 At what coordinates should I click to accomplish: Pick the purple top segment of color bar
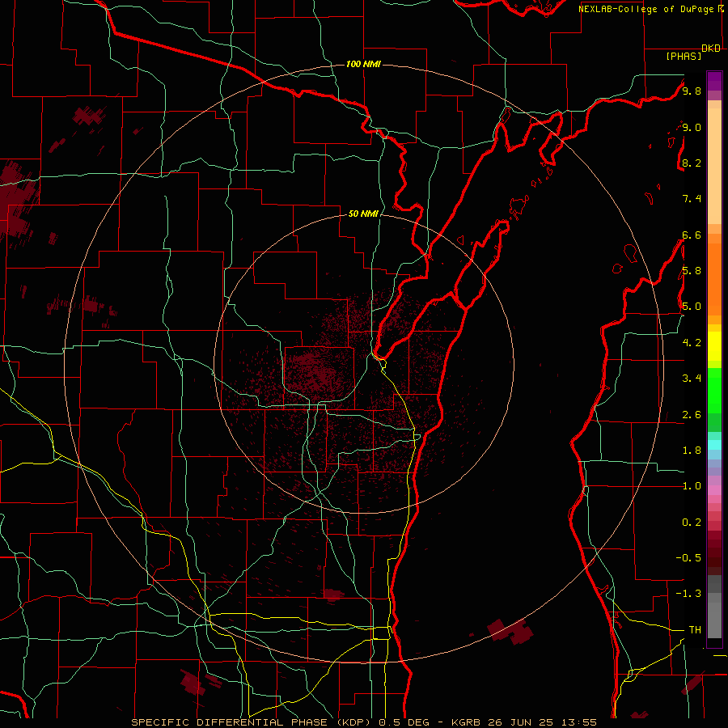714,81
